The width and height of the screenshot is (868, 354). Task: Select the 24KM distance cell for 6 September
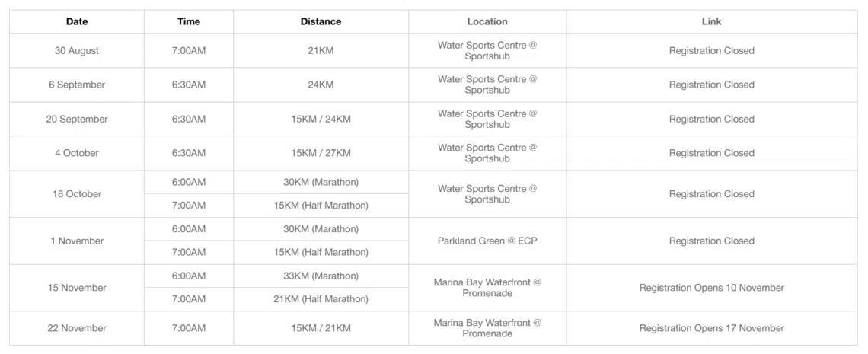pyautogui.click(x=321, y=85)
